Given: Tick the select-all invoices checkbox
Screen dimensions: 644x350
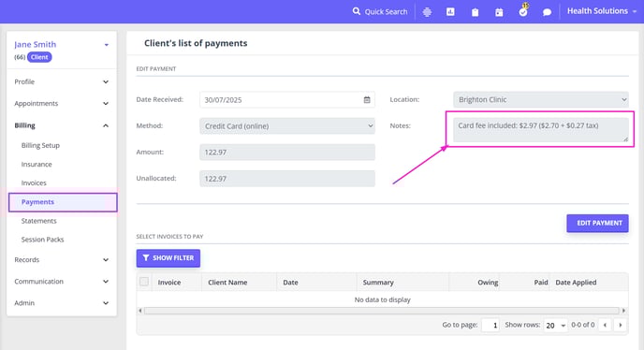Looking at the screenshot, I should coord(144,282).
